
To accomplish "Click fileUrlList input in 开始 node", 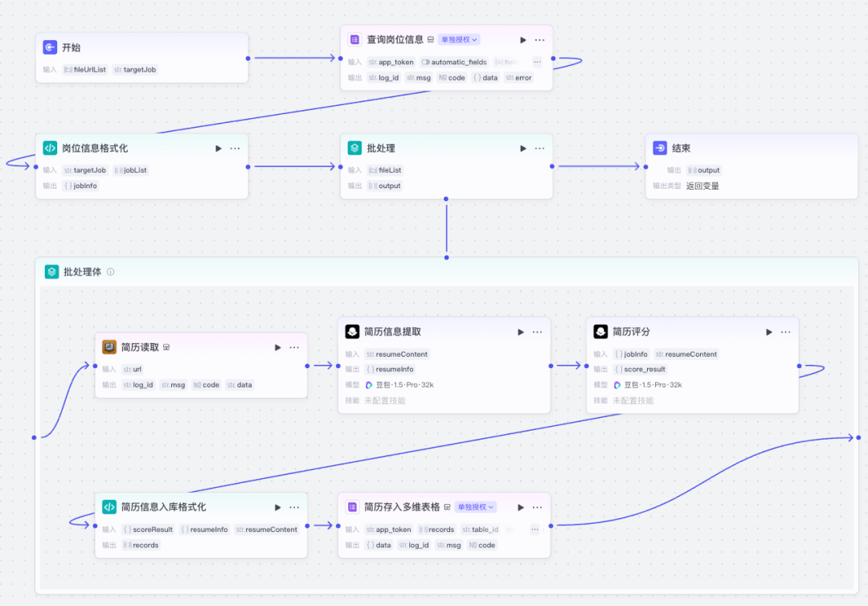I will 84,70.
